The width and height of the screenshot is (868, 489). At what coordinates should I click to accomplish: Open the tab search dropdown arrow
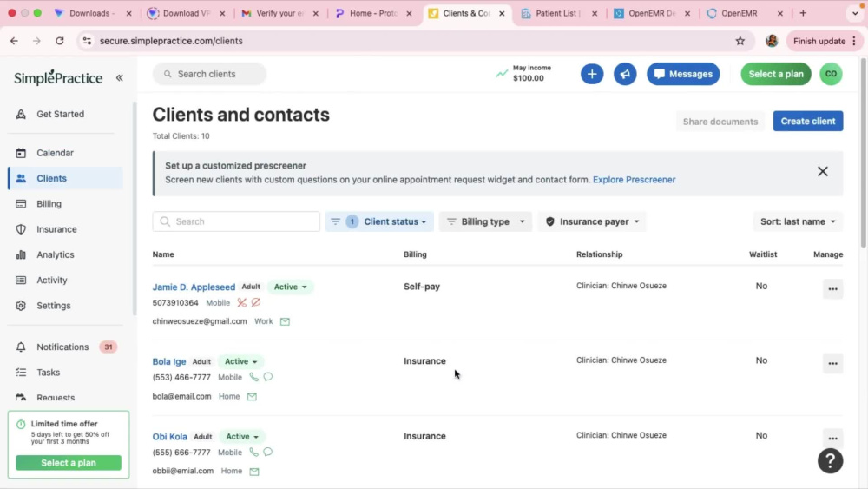855,13
